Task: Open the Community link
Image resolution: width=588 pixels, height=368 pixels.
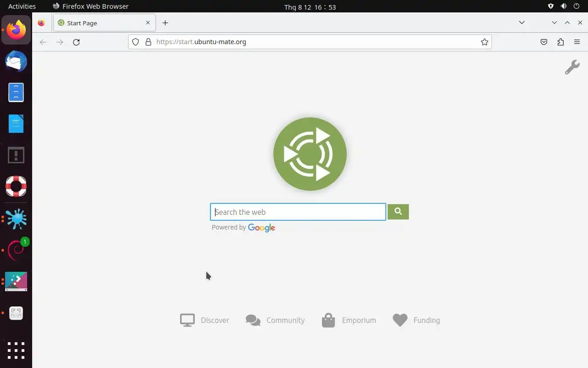Action: click(x=275, y=320)
